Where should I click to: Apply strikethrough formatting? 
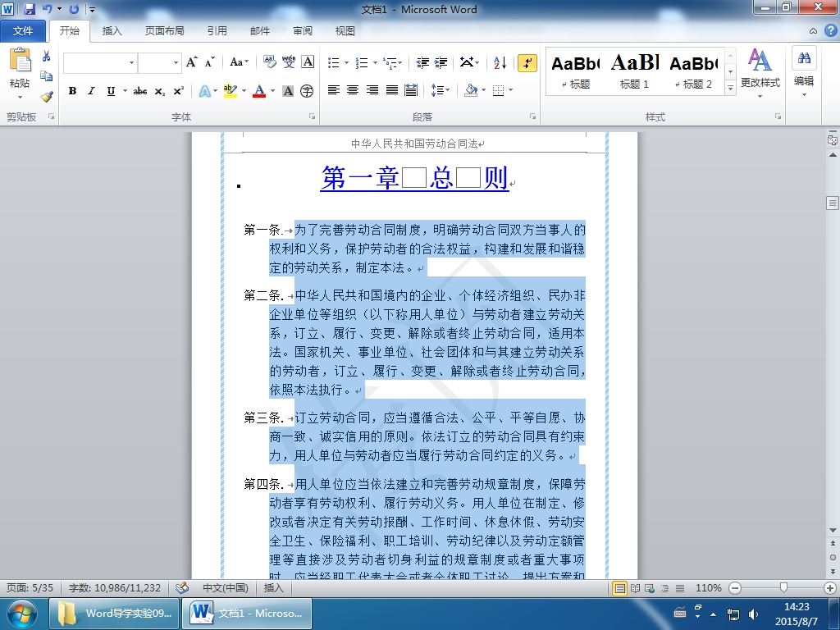140,91
